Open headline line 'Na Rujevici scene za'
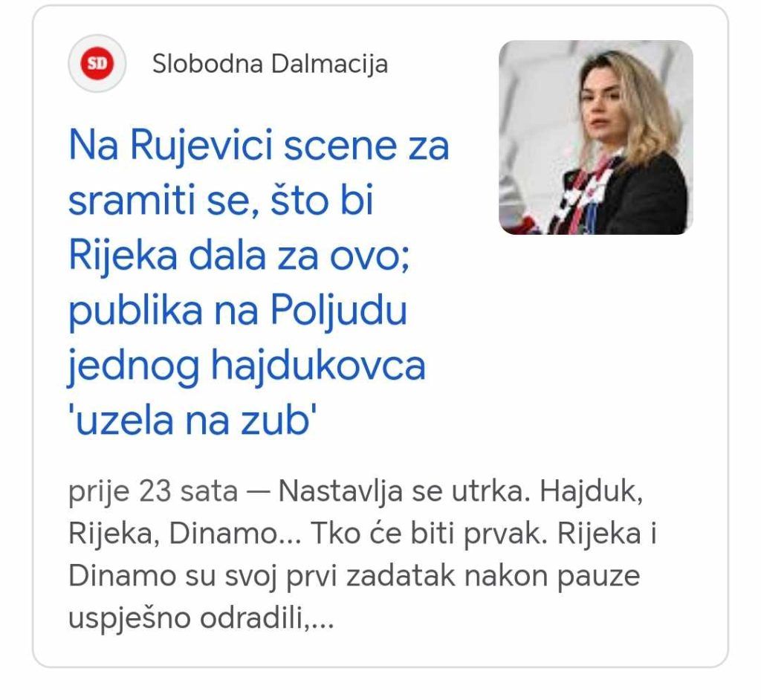Viewport: 761px width, 700px height. pos(259,145)
